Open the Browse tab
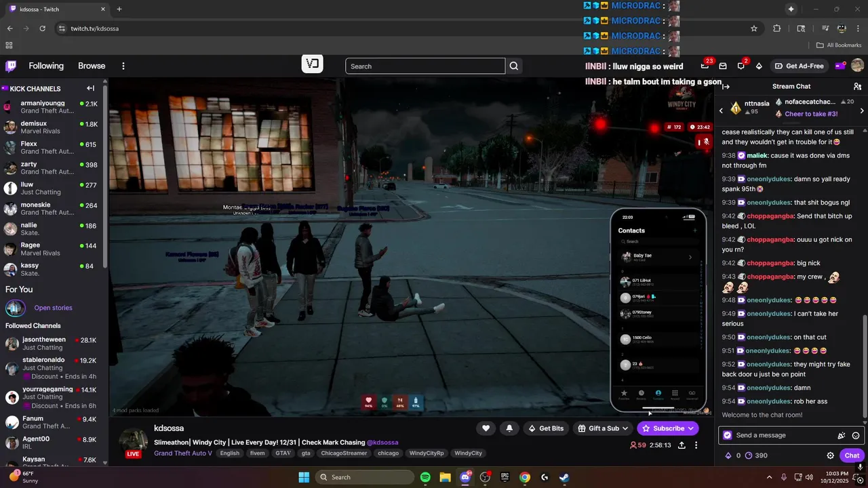Screen dimensions: 868x488 point(92,66)
